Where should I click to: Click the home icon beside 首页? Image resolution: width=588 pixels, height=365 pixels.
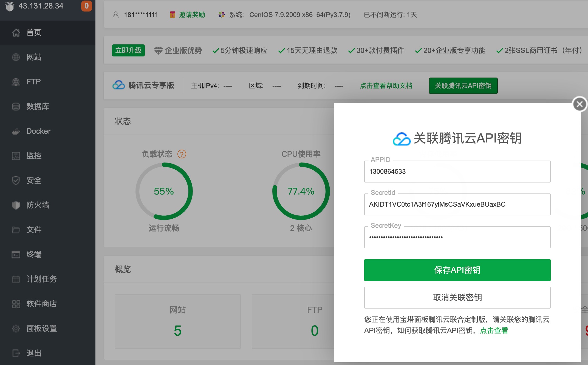16,33
